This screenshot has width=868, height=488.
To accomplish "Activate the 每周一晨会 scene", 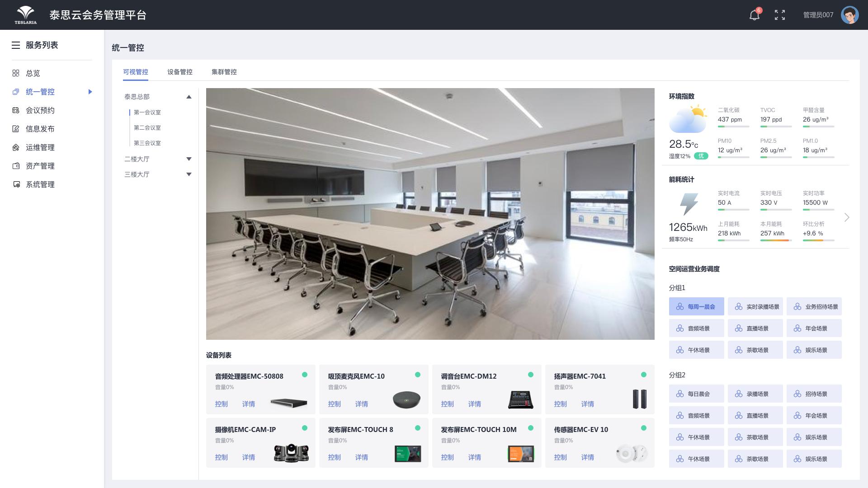I will (x=696, y=307).
